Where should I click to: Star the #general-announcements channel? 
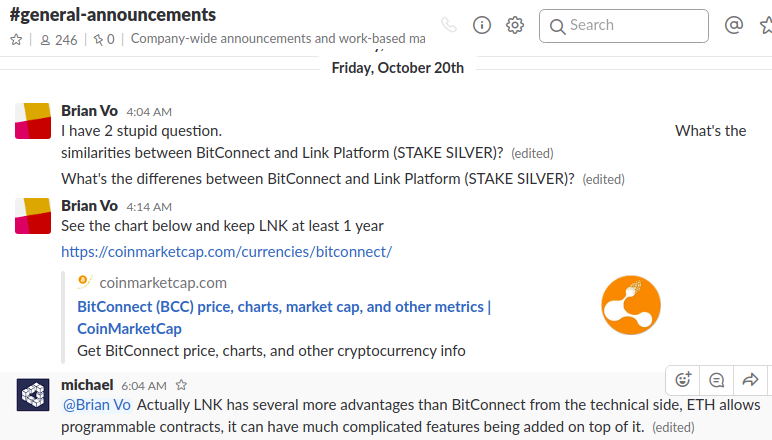coord(16,40)
